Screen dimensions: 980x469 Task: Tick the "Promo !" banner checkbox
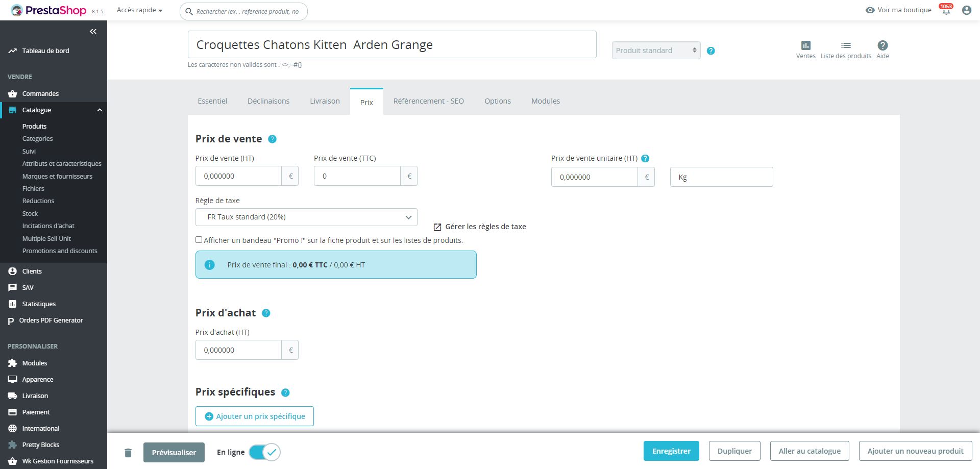coord(199,240)
